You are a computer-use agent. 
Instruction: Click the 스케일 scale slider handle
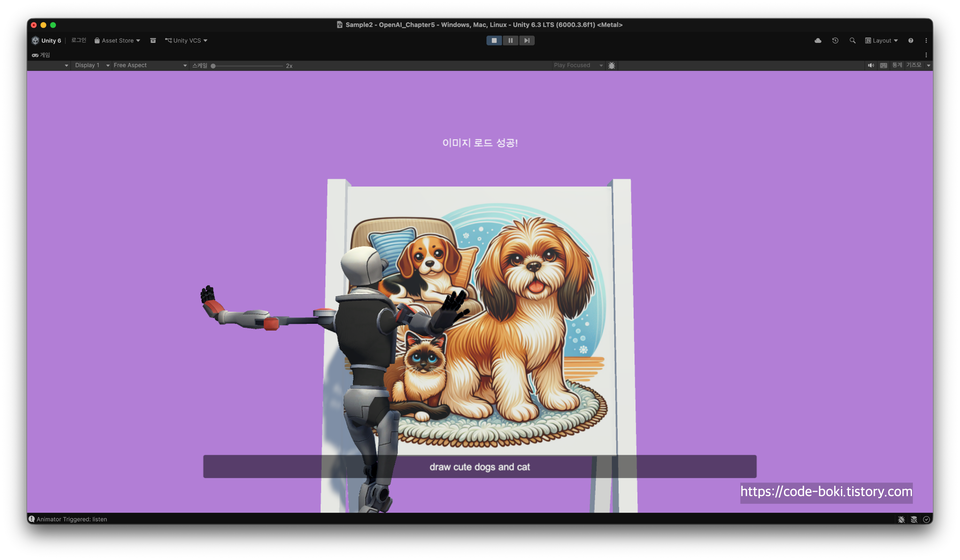(213, 66)
